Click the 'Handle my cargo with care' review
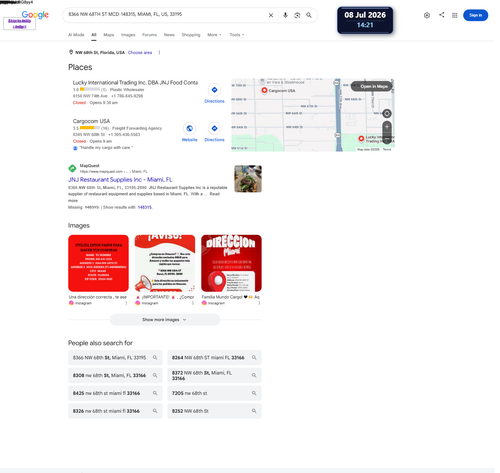The height and width of the screenshot is (473, 500). tap(106, 148)
